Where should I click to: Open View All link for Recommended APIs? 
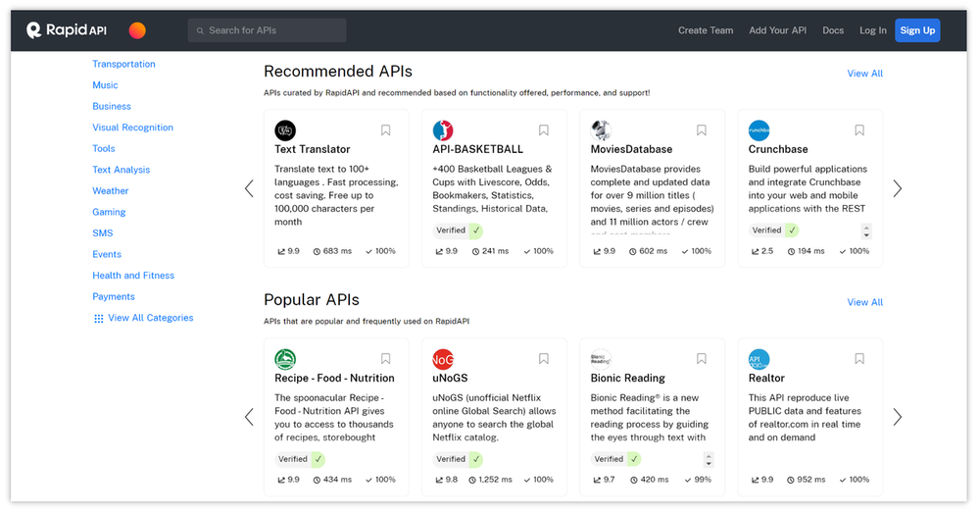(864, 74)
